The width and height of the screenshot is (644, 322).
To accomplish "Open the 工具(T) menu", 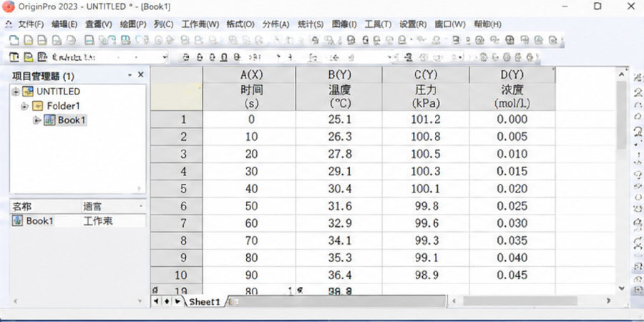I will coord(379,24).
